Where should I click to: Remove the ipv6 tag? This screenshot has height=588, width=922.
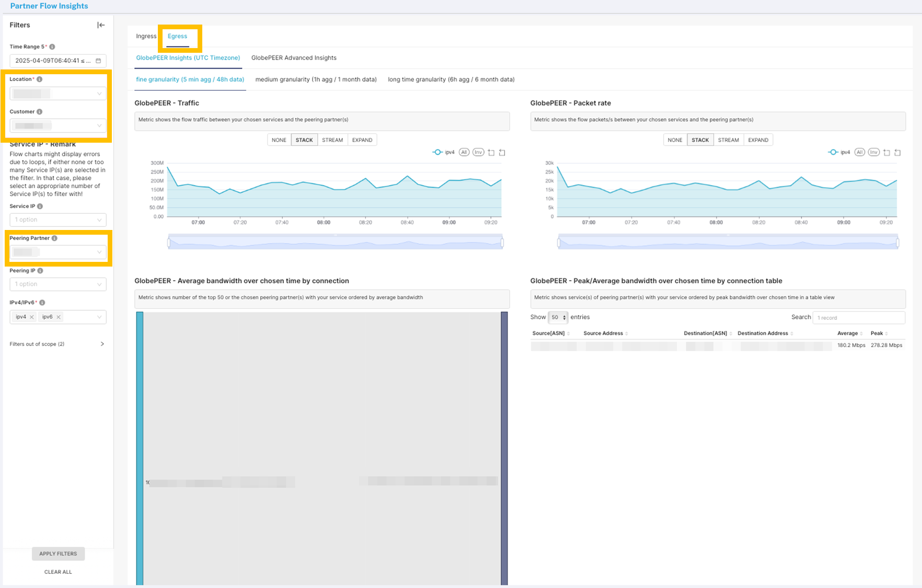pyautogui.click(x=59, y=317)
